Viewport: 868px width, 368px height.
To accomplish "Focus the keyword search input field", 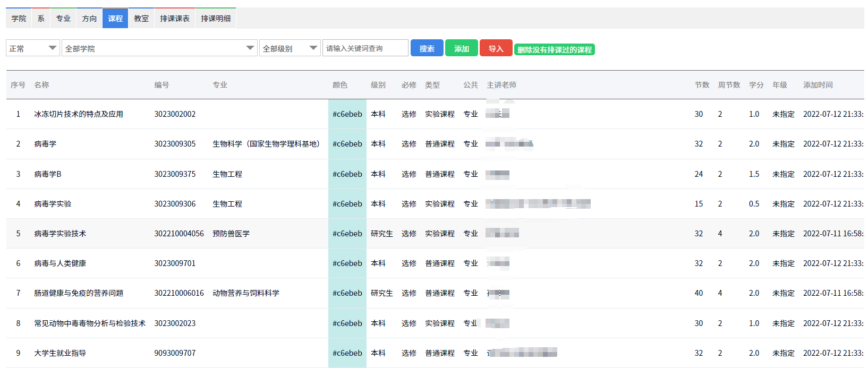I will point(365,48).
